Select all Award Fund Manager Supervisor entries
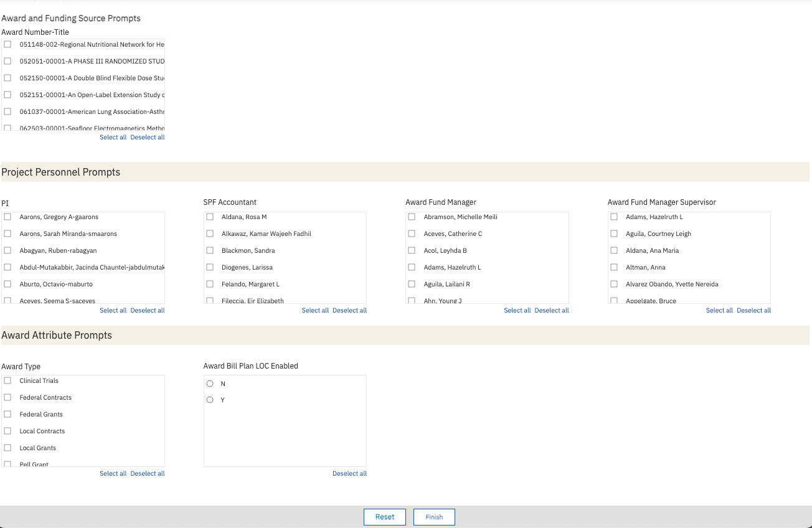Image resolution: width=812 pixels, height=528 pixels. click(719, 310)
